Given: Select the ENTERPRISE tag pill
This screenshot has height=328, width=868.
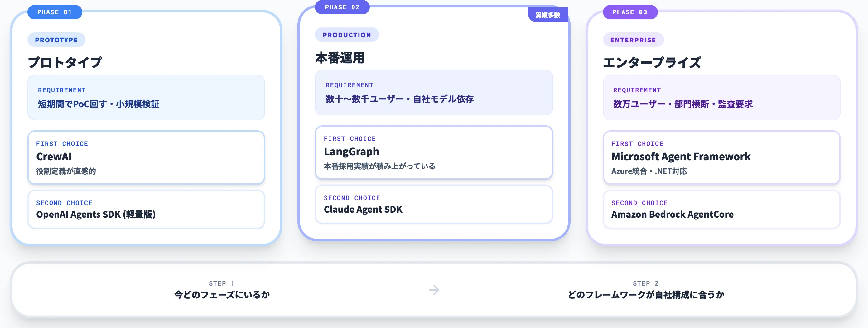Looking at the screenshot, I should pyautogui.click(x=633, y=40).
